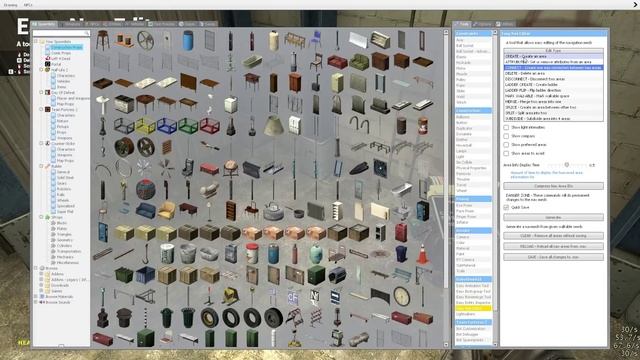Spawn the yellow armchair prop
This screenshot has height=360, width=640.
click(167, 211)
